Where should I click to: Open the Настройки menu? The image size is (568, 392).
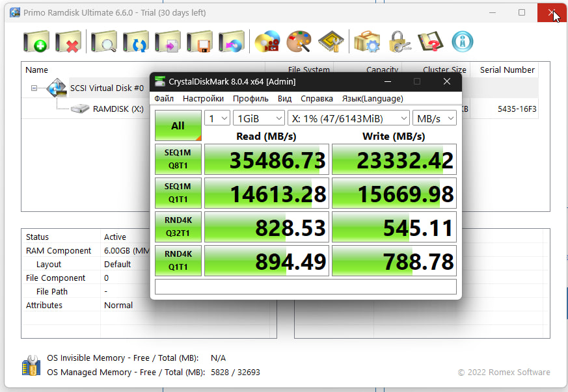[203, 98]
